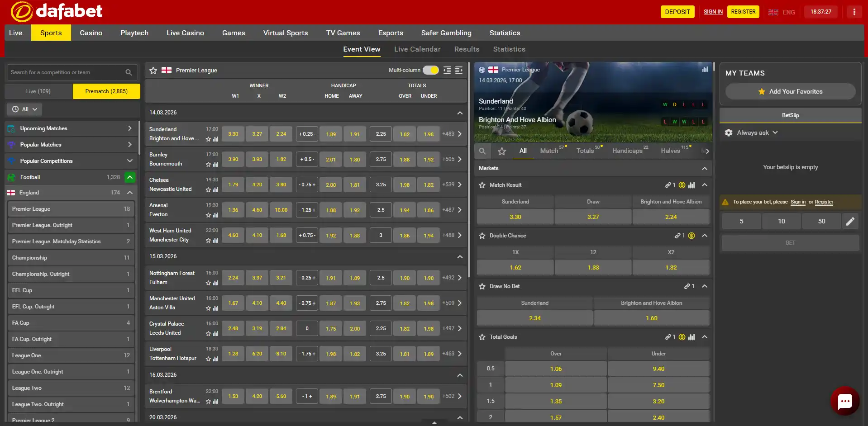Image resolution: width=868 pixels, height=426 pixels.
Task: Open Total Goals statistics chart icon
Action: pyautogui.click(x=692, y=337)
